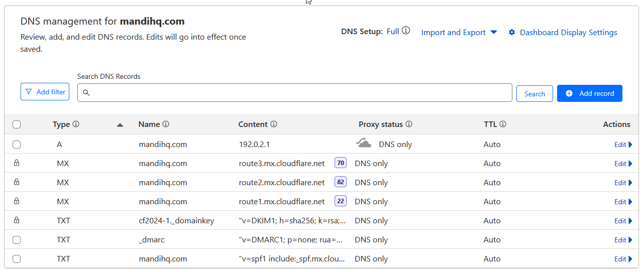Image resolution: width=644 pixels, height=272 pixels.
Task: Click the info icon beside Type header
Action: click(x=76, y=124)
